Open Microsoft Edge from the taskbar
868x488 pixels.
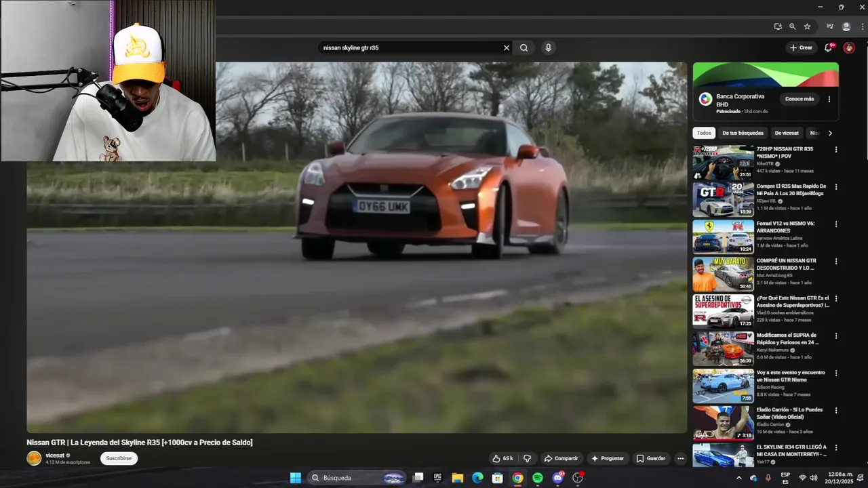[x=477, y=478]
